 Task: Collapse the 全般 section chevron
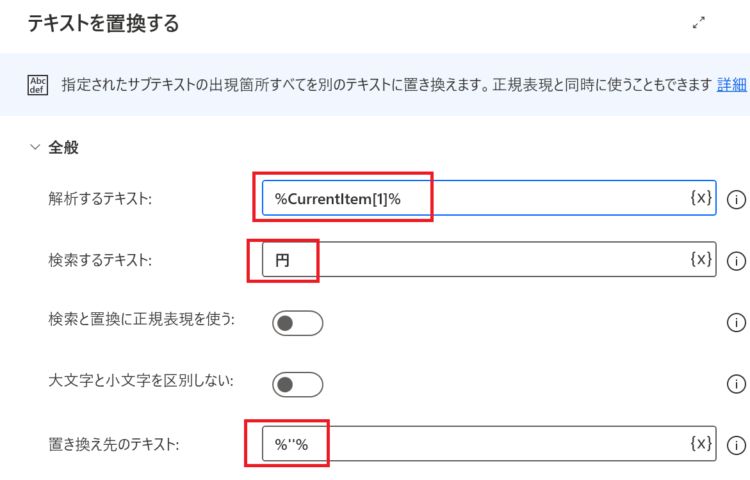(35, 147)
